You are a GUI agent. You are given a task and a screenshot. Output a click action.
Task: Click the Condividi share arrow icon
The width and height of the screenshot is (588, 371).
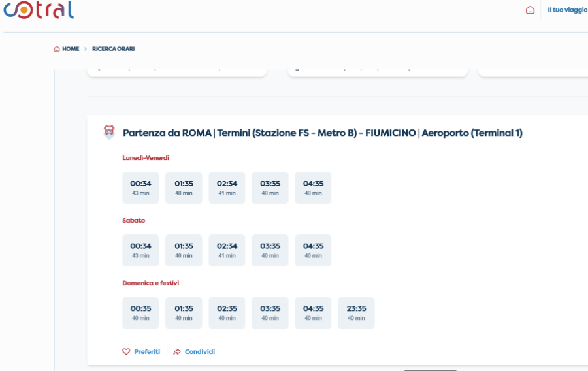[x=177, y=351]
